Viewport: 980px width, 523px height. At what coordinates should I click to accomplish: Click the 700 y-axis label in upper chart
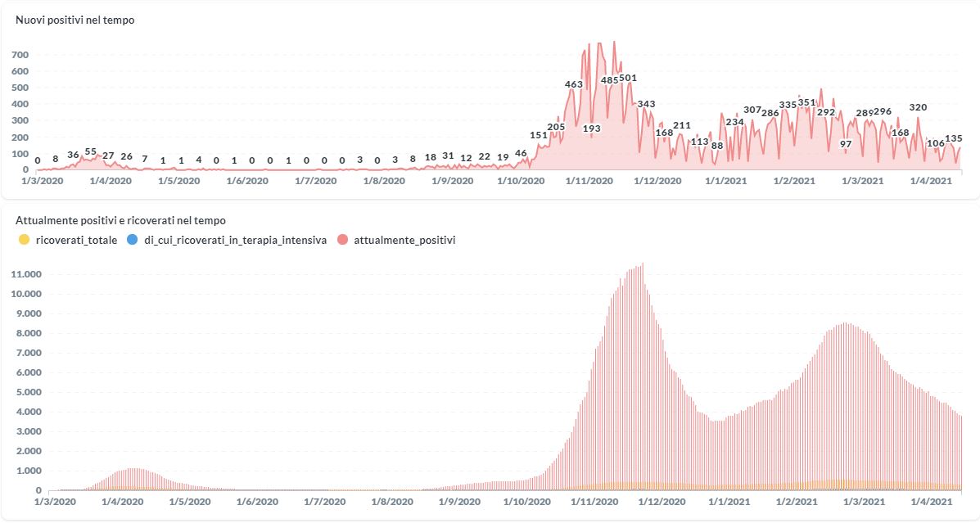pyautogui.click(x=20, y=55)
